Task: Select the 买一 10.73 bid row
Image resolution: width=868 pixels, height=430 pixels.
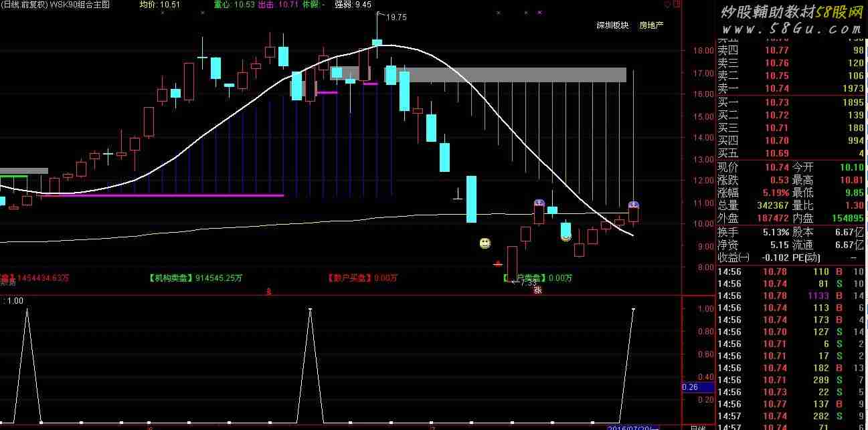Action: click(x=791, y=102)
